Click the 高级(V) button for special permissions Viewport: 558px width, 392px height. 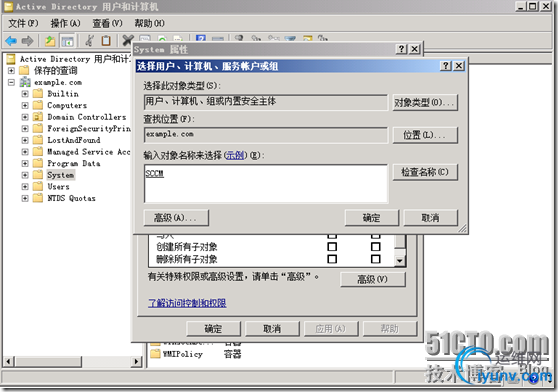coord(373,279)
